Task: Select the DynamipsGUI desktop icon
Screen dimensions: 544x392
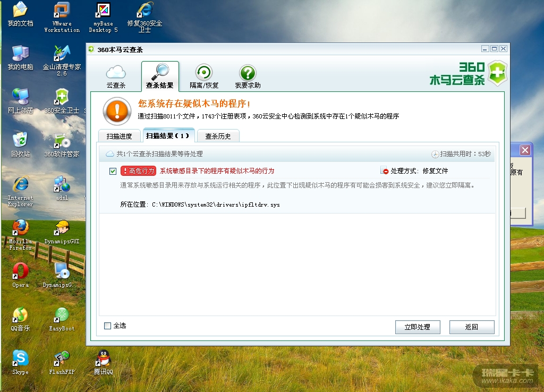Action: [62, 232]
